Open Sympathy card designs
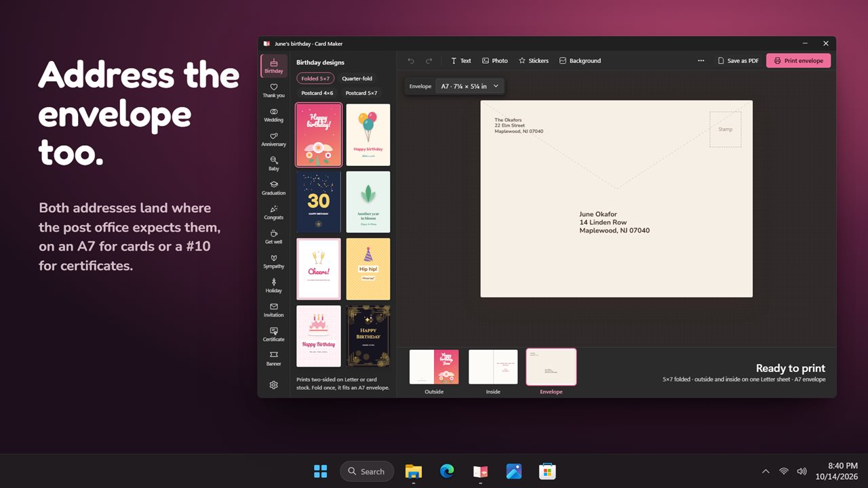This screenshot has width=868, height=488. [273, 261]
